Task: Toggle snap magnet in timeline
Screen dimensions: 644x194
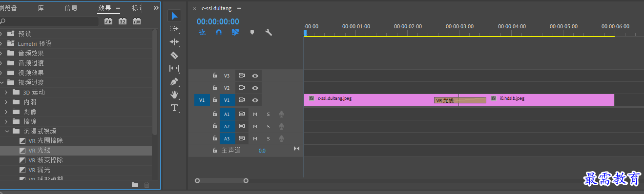Action: tap(219, 32)
